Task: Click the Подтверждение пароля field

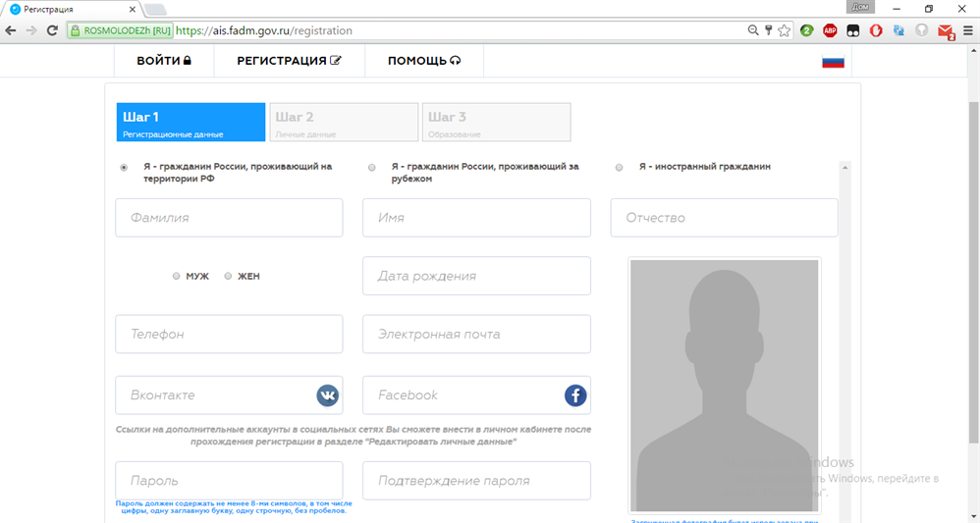Action: point(477,481)
